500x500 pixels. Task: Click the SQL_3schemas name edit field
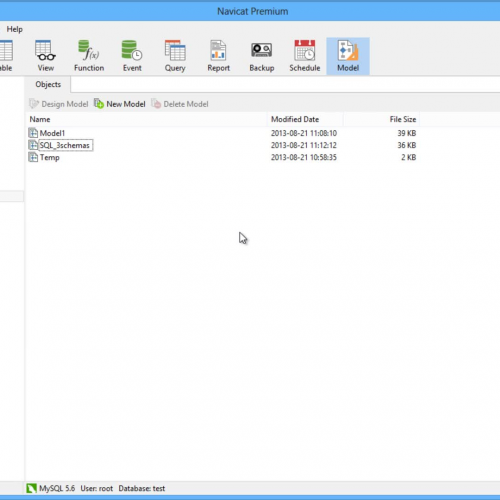pyautogui.click(x=66, y=145)
